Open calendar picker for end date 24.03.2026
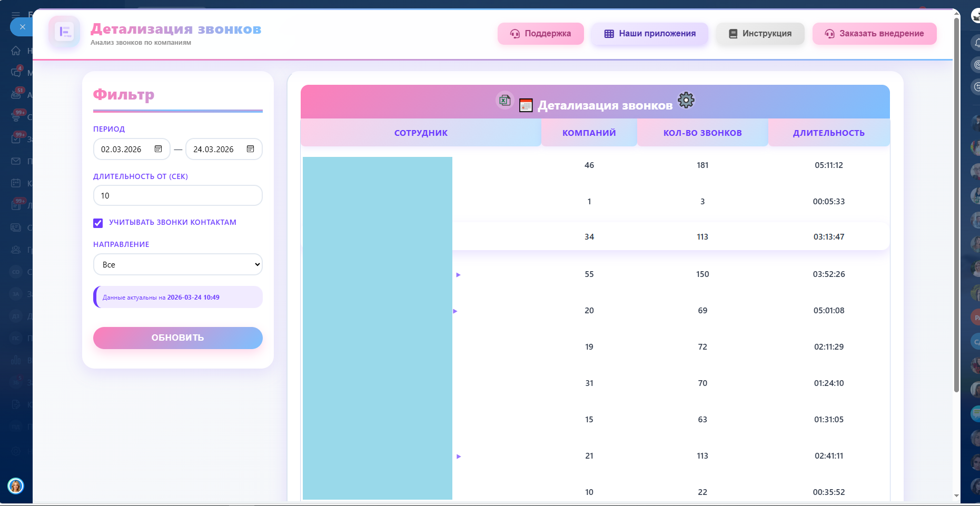 pyautogui.click(x=250, y=149)
